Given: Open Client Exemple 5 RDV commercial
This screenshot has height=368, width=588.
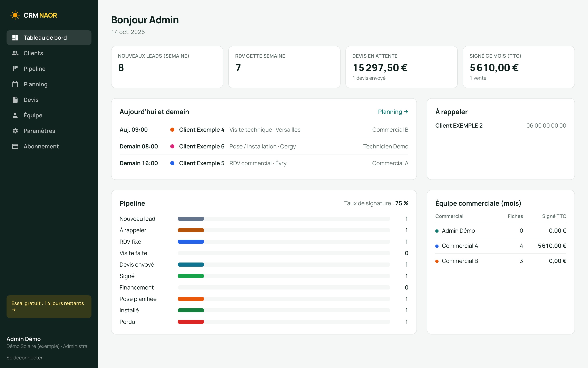Looking at the screenshot, I should (x=264, y=163).
